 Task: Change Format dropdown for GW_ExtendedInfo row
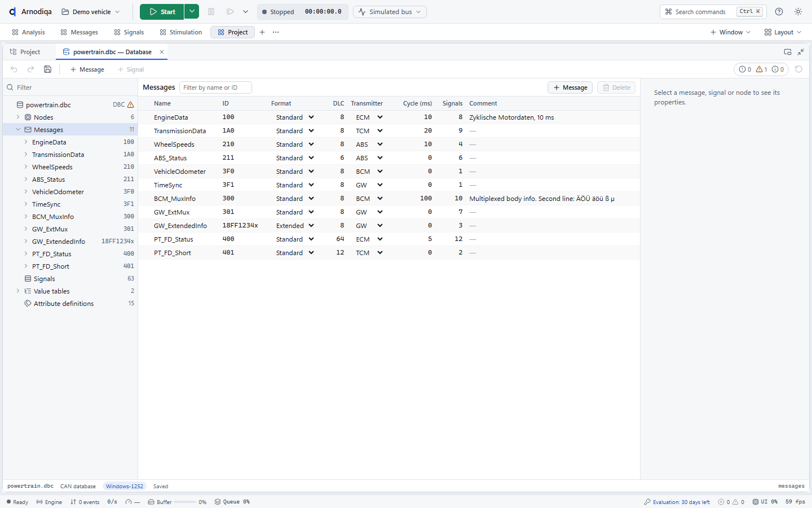(295, 226)
